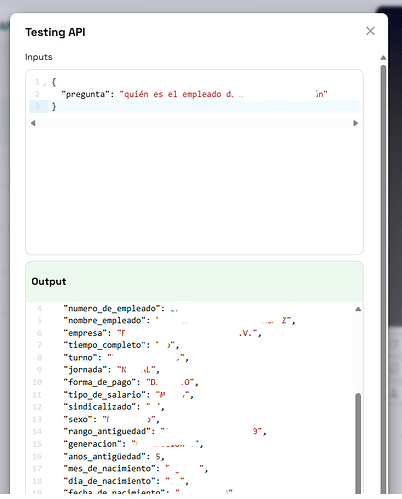Viewport: 402px width, 499px height.
Task: Click the "numero_de_empleado" key
Action: coord(112,309)
